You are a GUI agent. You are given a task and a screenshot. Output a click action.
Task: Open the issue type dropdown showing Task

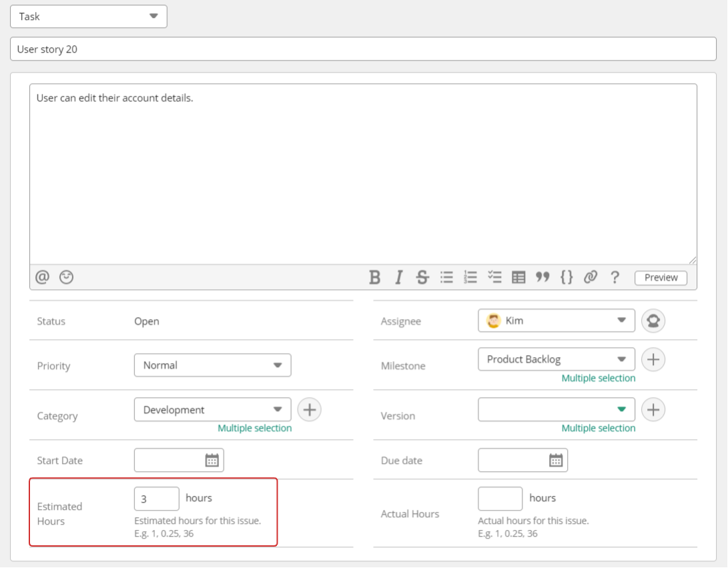(88, 16)
